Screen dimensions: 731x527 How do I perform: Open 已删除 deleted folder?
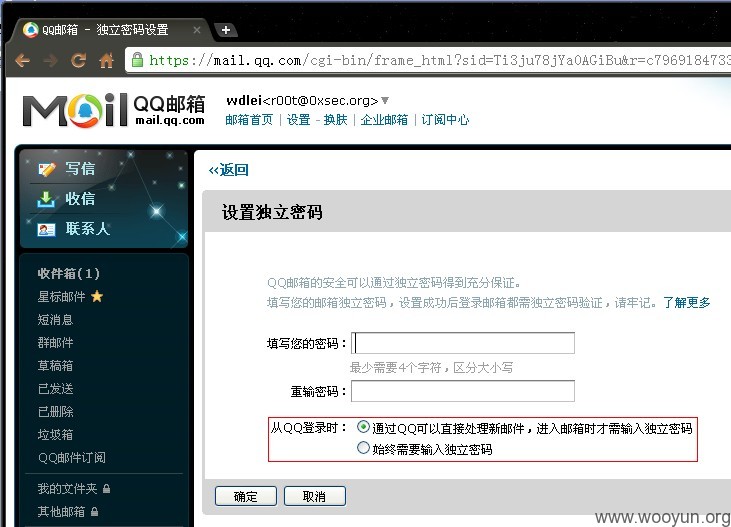click(55, 411)
